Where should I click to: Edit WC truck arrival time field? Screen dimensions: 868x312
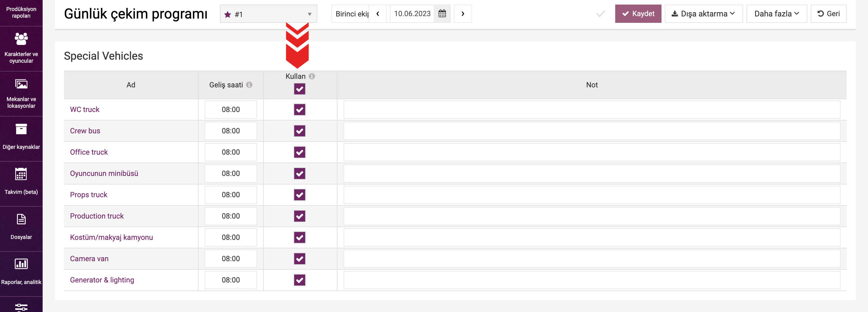click(231, 110)
